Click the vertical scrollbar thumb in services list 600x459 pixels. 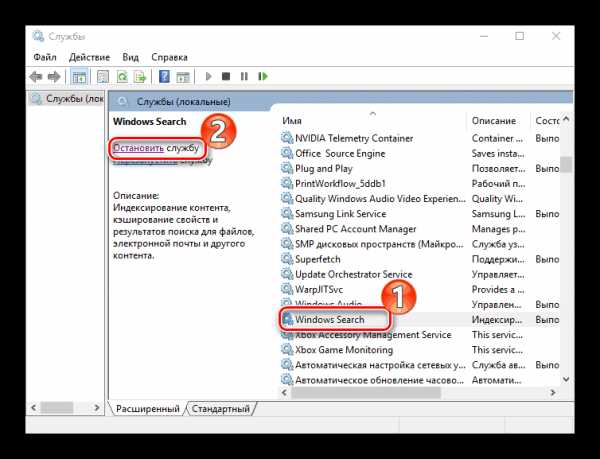tap(566, 165)
